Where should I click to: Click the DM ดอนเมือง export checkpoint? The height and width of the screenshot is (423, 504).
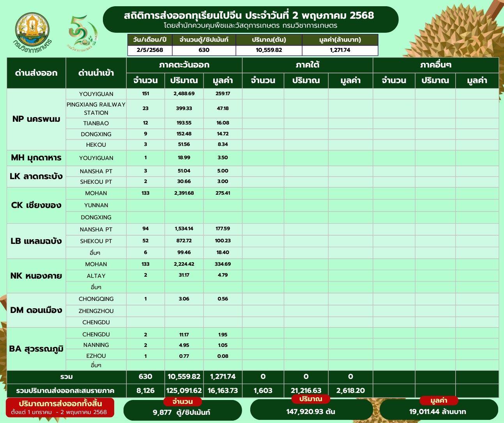click(36, 310)
